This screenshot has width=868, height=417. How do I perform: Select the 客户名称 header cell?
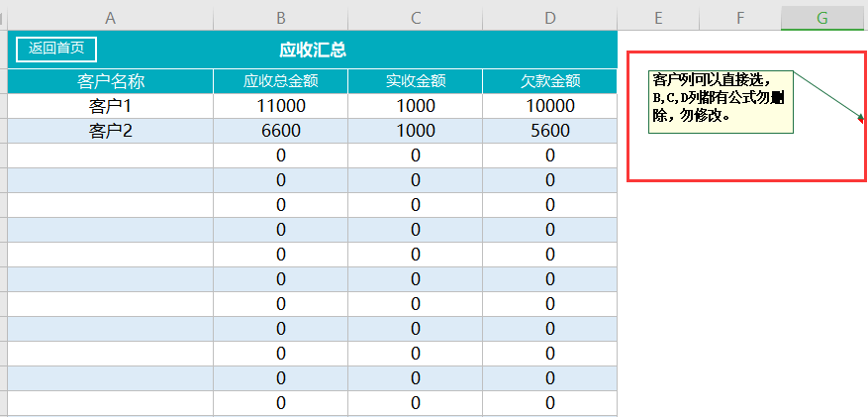tap(111, 81)
